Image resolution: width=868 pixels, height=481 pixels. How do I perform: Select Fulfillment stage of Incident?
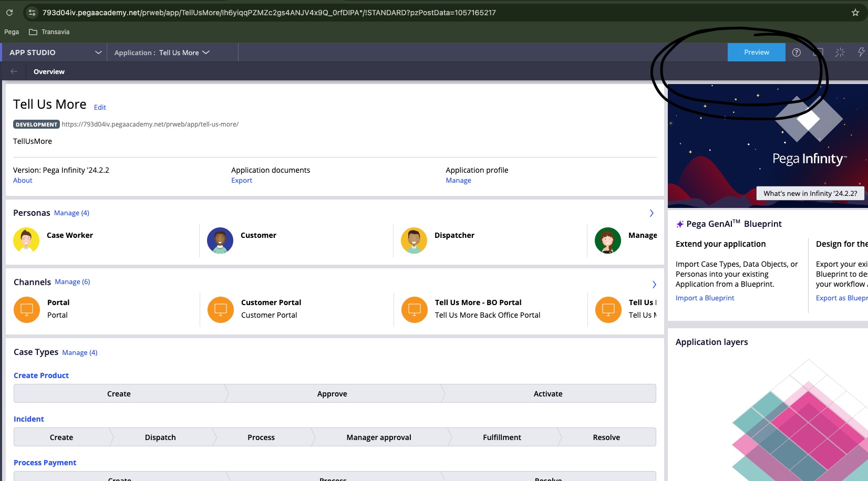click(502, 437)
